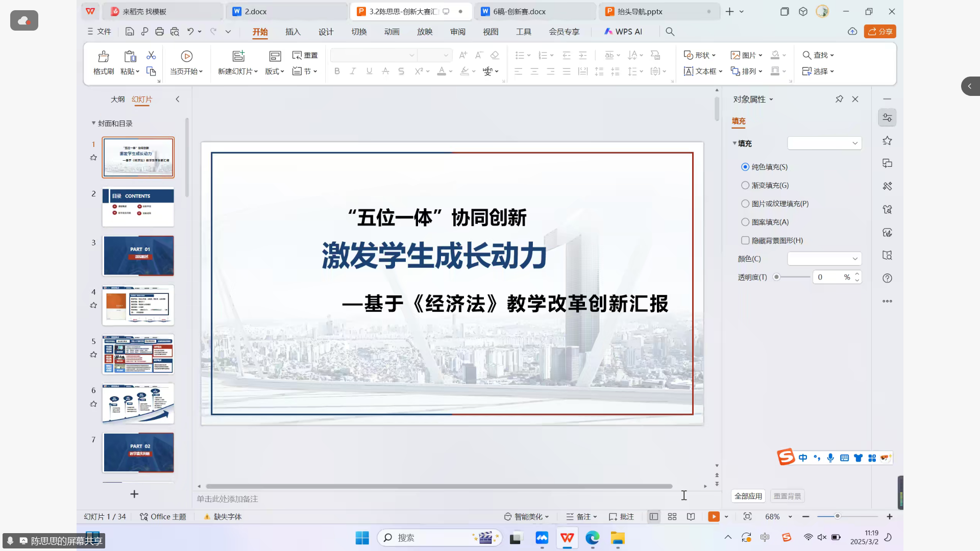The width and height of the screenshot is (980, 551).
Task: Select the 渐变填充 gradient fill option
Action: [x=745, y=185]
